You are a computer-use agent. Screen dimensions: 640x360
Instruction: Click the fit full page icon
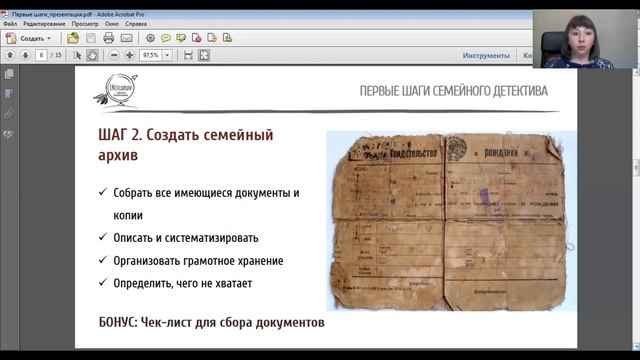coord(204,55)
